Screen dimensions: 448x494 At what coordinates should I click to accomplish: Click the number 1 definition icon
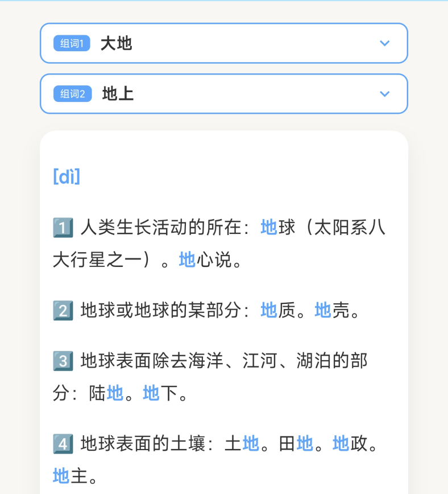point(63,228)
